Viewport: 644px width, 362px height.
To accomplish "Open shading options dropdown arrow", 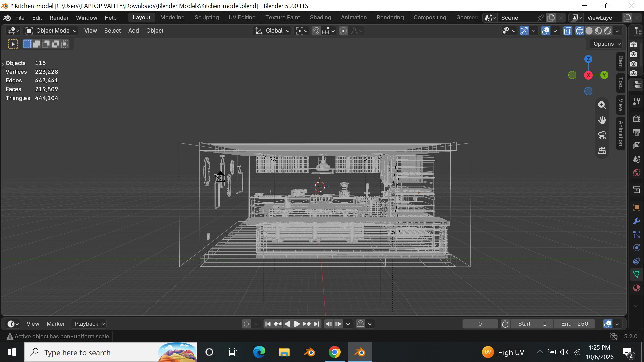I will pyautogui.click(x=618, y=31).
